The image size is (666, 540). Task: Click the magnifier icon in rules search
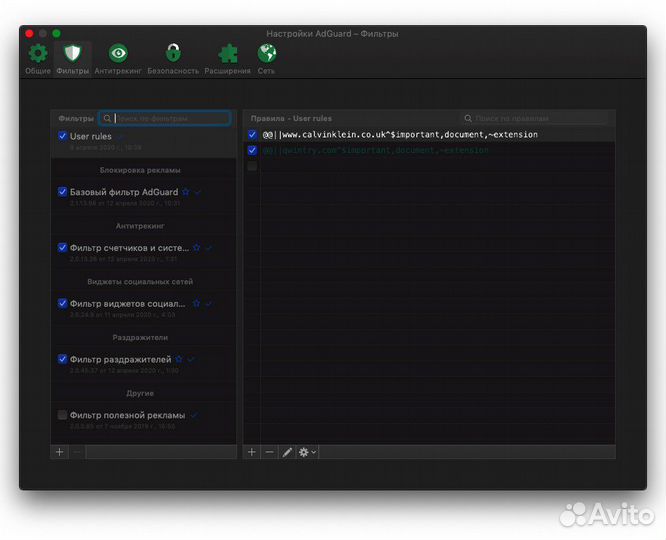coord(468,118)
